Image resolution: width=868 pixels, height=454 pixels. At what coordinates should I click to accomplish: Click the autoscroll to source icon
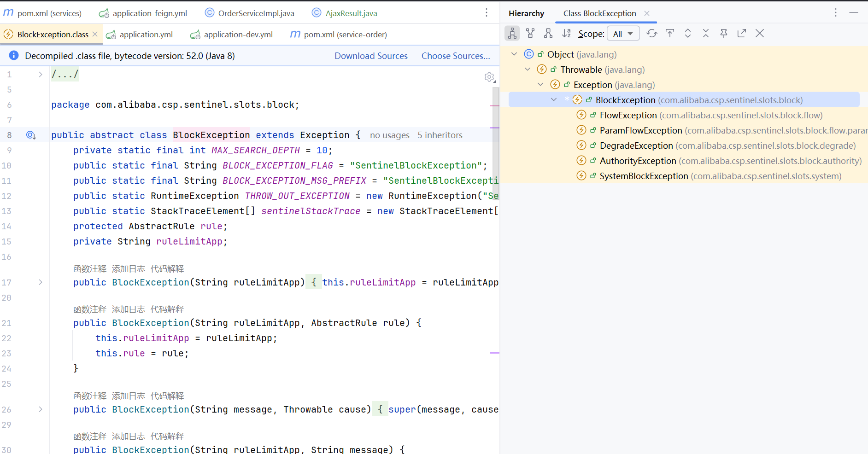(670, 33)
